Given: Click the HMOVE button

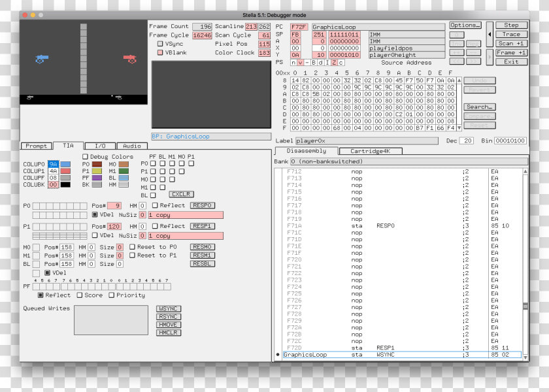Looking at the screenshot, I should tap(169, 325).
